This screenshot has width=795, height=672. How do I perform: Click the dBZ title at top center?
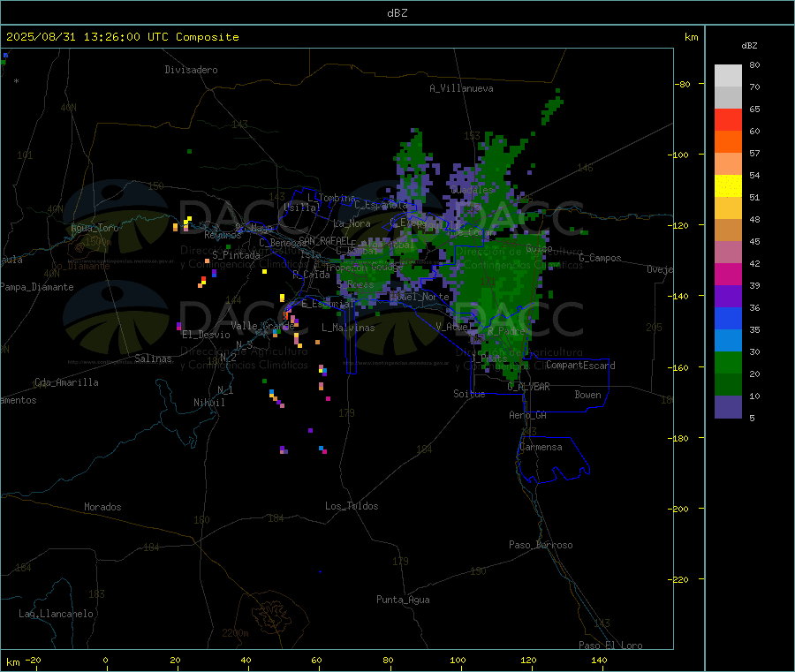tap(397, 13)
